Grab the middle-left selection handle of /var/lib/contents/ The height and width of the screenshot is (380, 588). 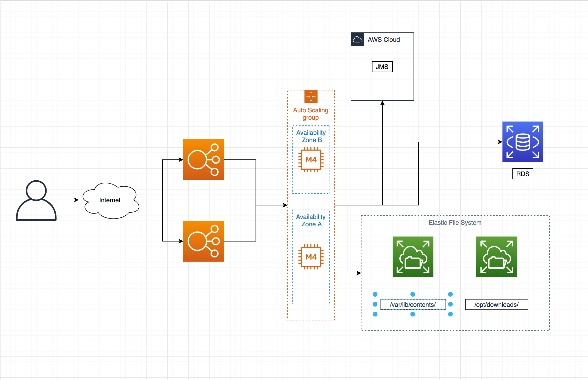point(375,304)
